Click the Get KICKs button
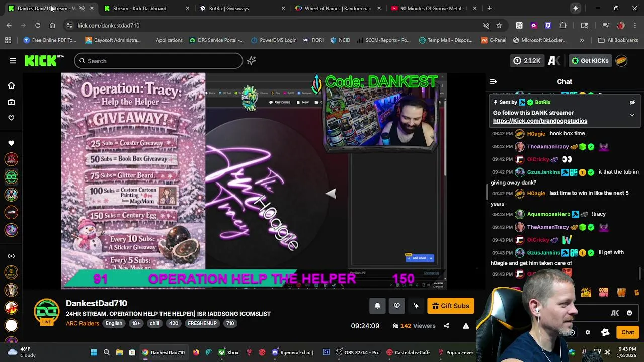Viewport: 644px width, 362px height. tap(590, 61)
